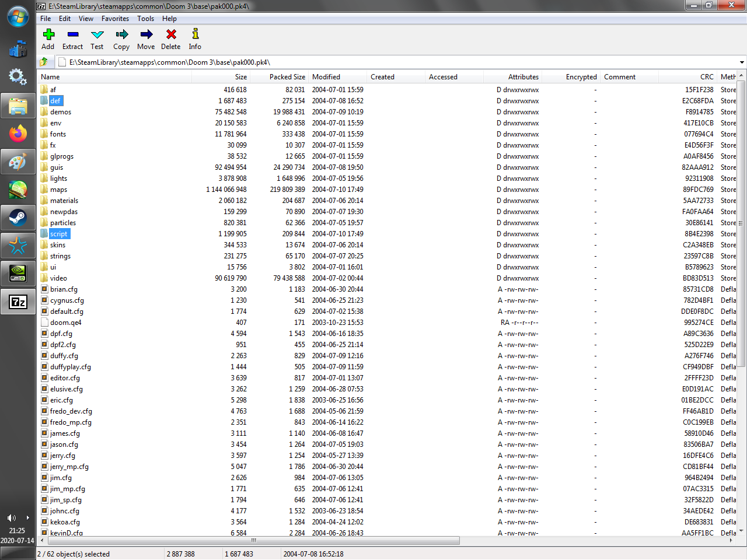Click into the archive path address field
The width and height of the screenshot is (747, 560).
[397, 62]
